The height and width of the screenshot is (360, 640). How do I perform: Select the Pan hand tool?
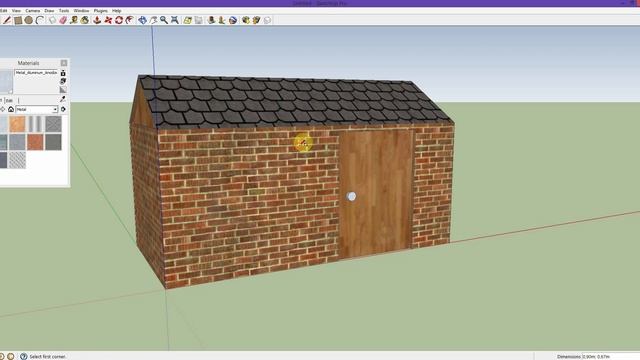[153, 20]
